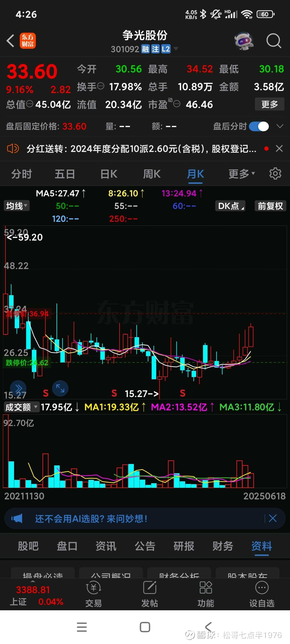The image size is (290, 644).
Task: Open the 前复权 adjustment selector
Action: tap(270, 206)
